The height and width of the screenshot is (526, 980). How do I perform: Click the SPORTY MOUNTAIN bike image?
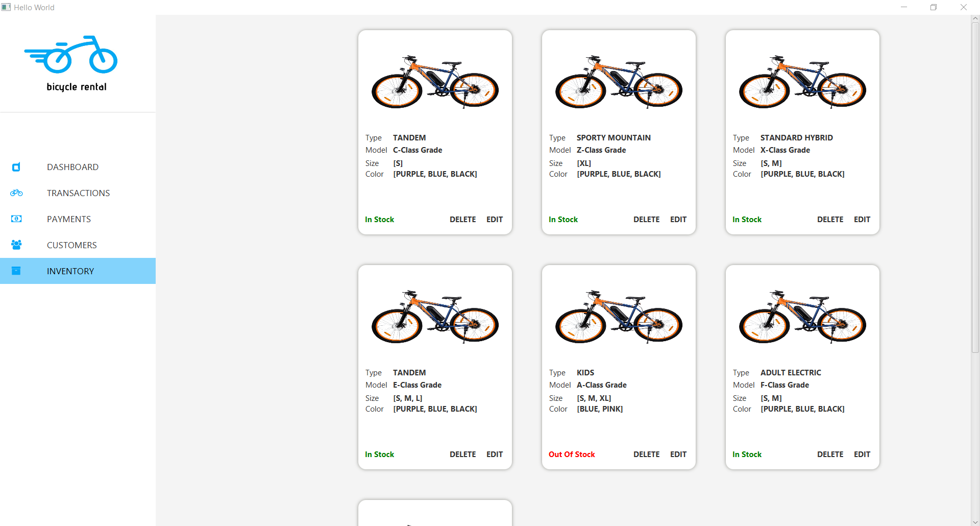coord(619,82)
